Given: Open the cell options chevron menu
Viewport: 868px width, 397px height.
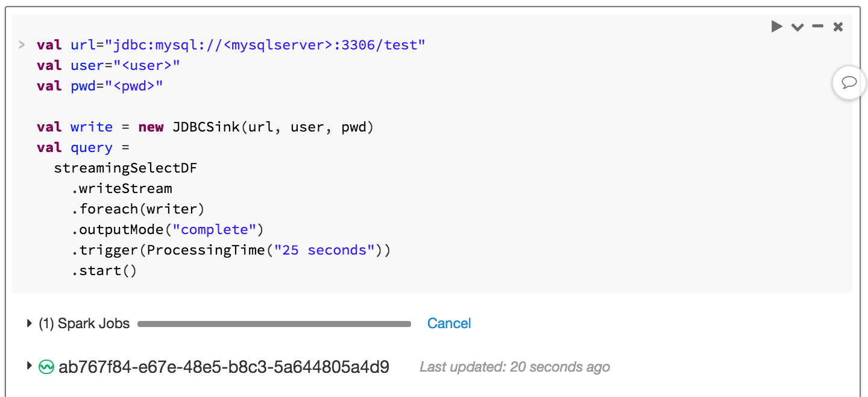Looking at the screenshot, I should 797,27.
